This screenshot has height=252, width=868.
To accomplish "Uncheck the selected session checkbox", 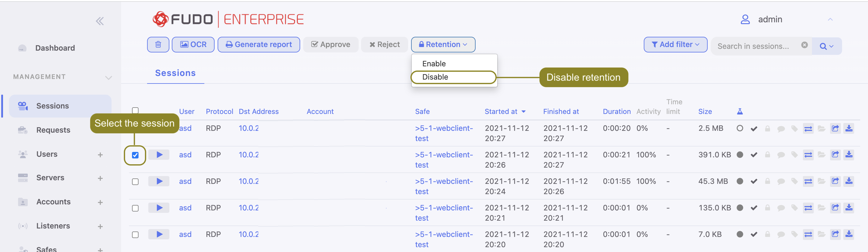I will [135, 155].
